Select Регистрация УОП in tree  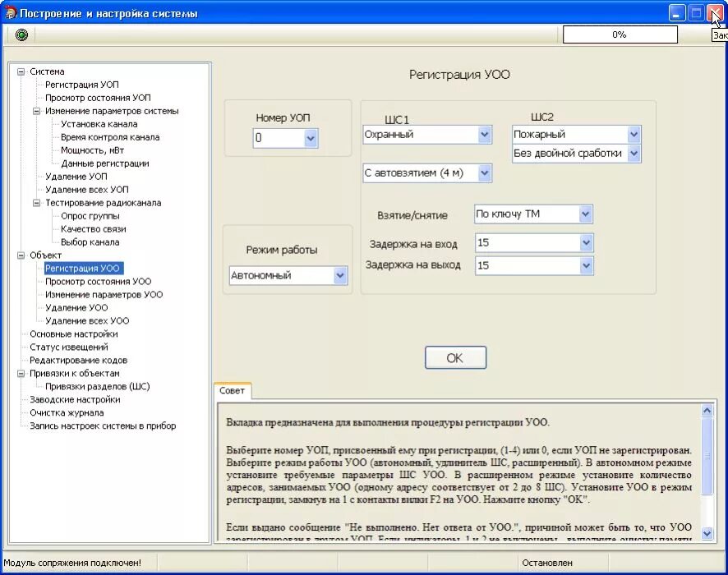81,85
